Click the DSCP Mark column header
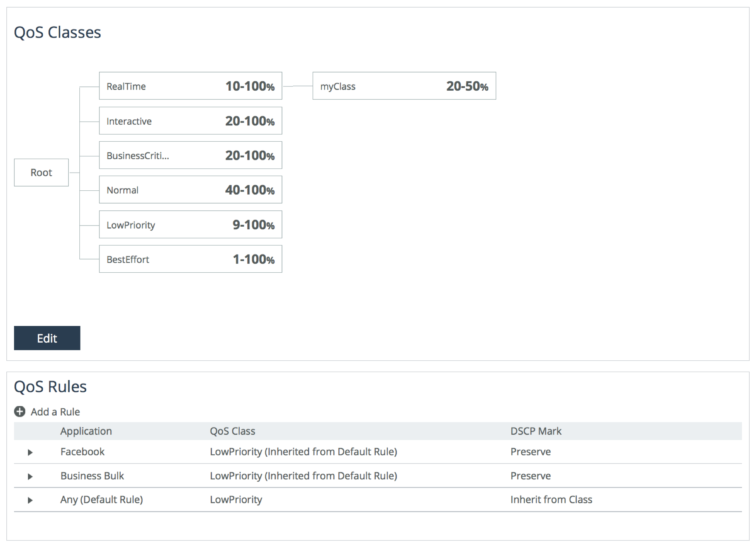 (536, 431)
